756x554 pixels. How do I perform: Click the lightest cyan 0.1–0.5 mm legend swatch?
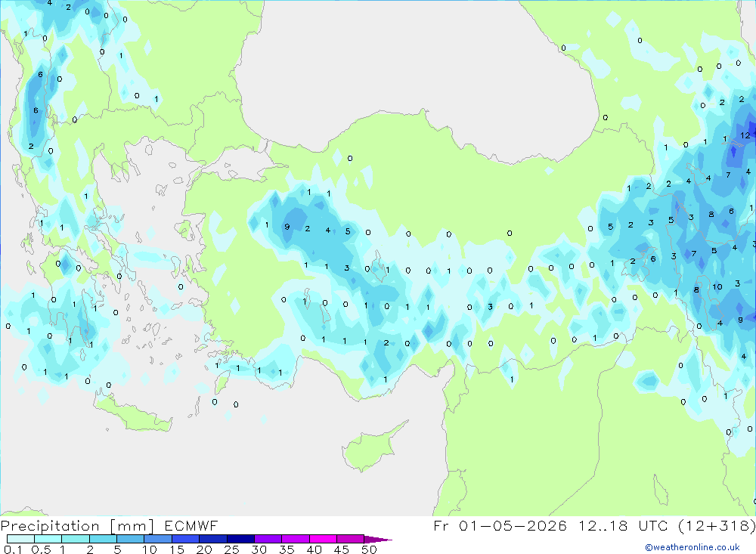[20, 539]
